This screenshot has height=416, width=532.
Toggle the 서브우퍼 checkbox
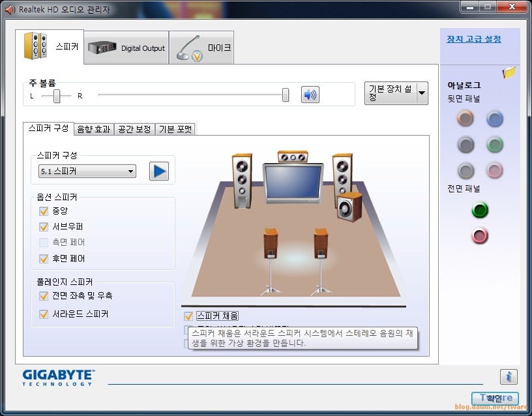pos(44,227)
